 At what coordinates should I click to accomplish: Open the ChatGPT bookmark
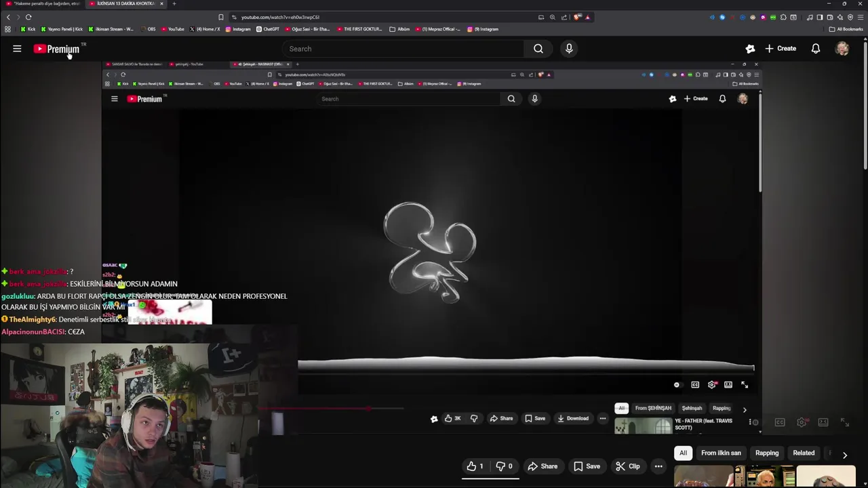[x=268, y=29]
